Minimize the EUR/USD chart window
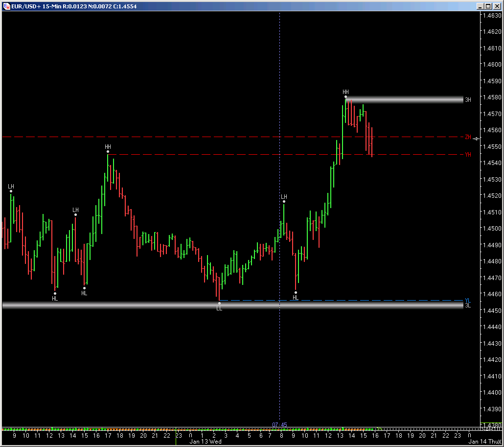 [480, 6]
